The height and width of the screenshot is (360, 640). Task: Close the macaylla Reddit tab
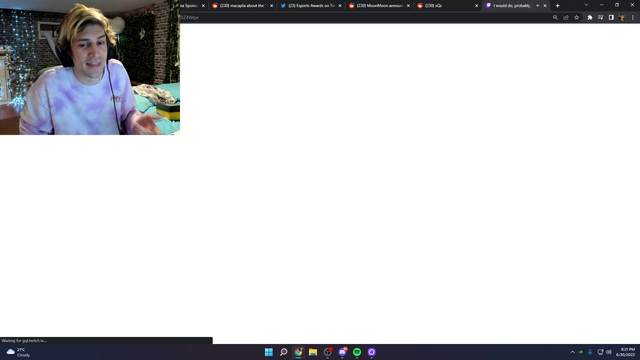[x=271, y=6]
